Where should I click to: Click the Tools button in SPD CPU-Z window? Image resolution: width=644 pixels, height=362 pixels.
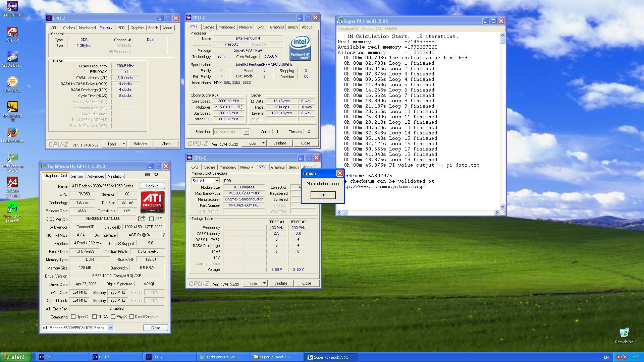tap(252, 283)
